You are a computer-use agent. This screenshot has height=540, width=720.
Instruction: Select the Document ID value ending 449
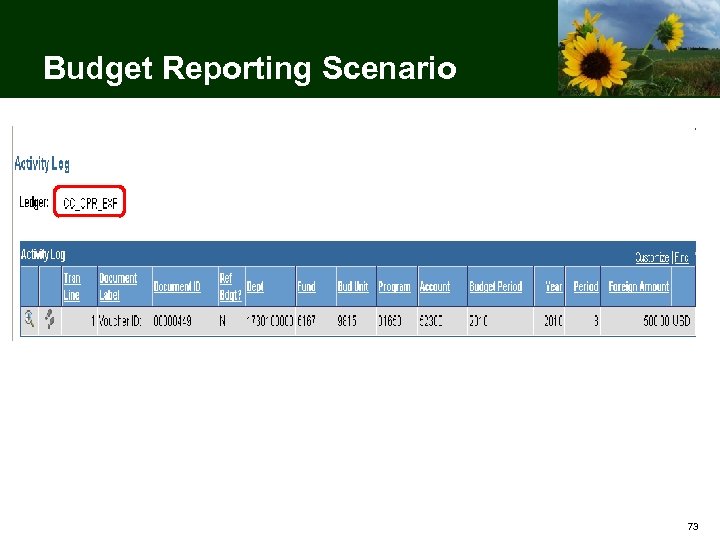coord(172,321)
